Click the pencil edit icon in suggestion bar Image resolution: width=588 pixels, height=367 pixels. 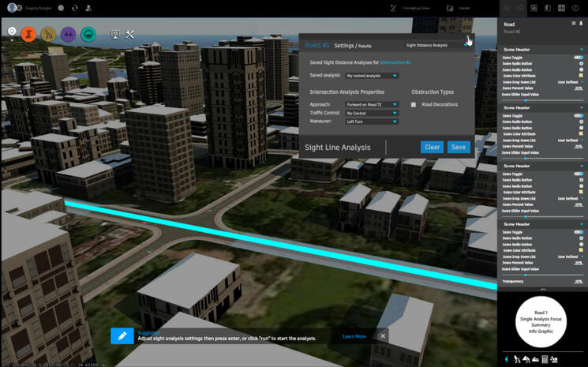tap(122, 336)
